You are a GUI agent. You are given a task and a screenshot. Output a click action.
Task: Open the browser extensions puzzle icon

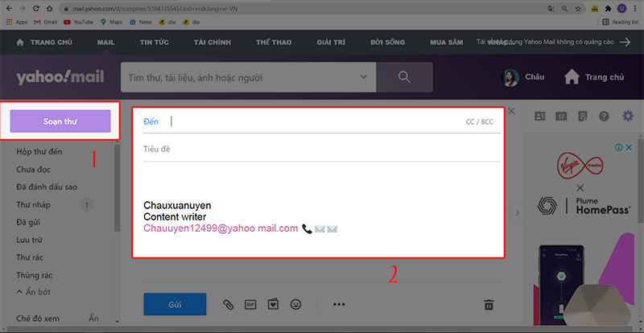tap(609, 8)
